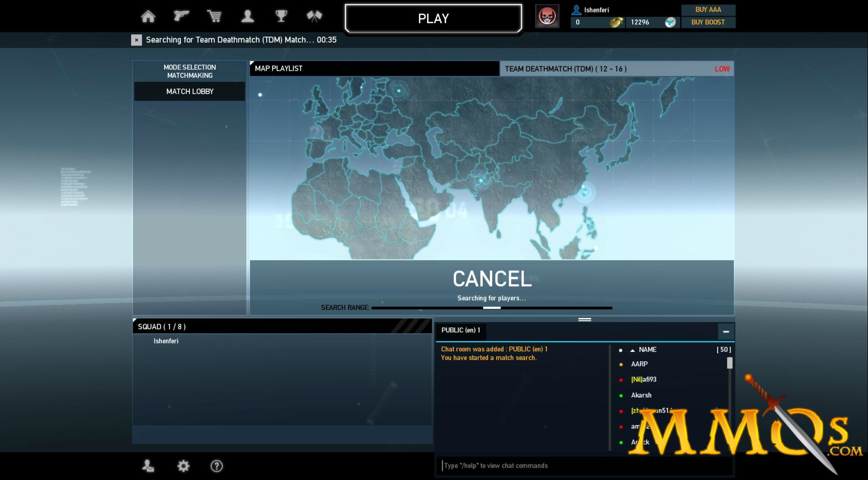Click the blue credits currency icon
Viewport: 868px width, 480px height.
671,22
